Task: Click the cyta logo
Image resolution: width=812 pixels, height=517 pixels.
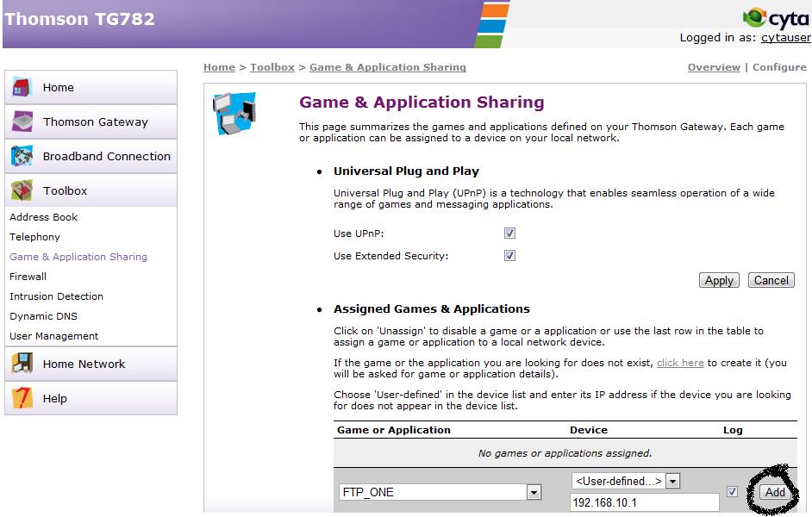Action: coord(775,17)
